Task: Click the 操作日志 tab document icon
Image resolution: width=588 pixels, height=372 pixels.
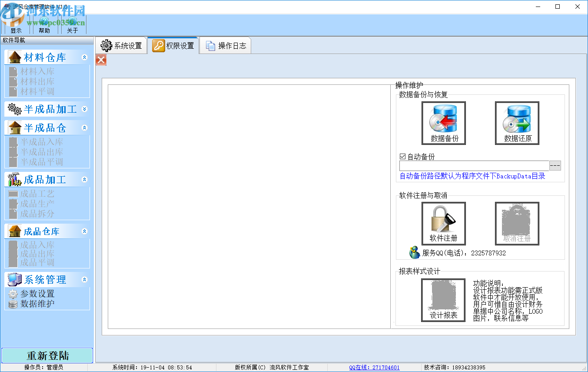Action: click(x=211, y=46)
